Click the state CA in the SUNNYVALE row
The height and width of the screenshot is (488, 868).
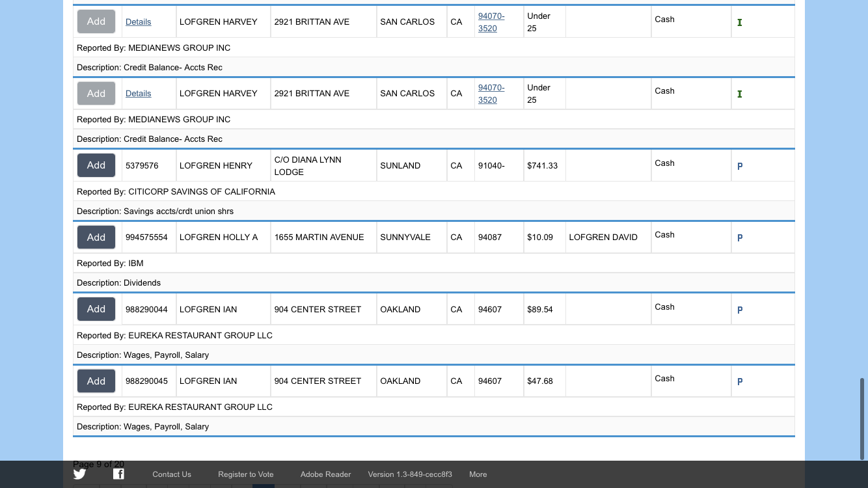coord(456,237)
